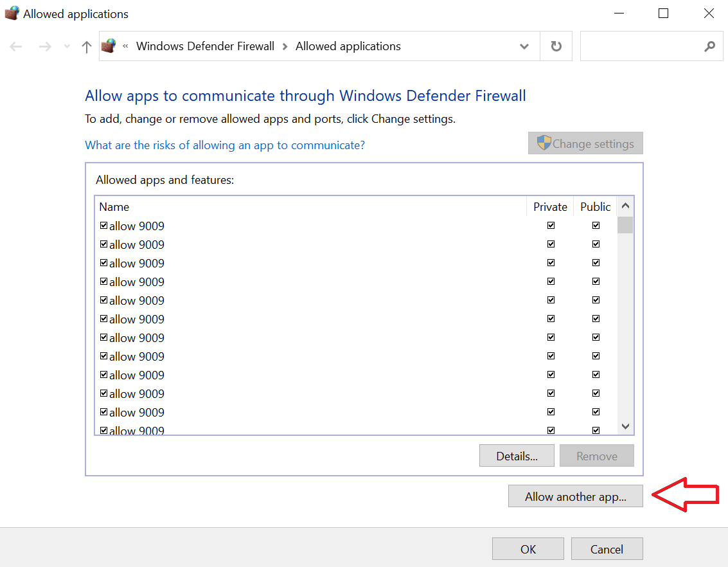Uncheck the first allow 9009 name checkbox

pos(103,226)
